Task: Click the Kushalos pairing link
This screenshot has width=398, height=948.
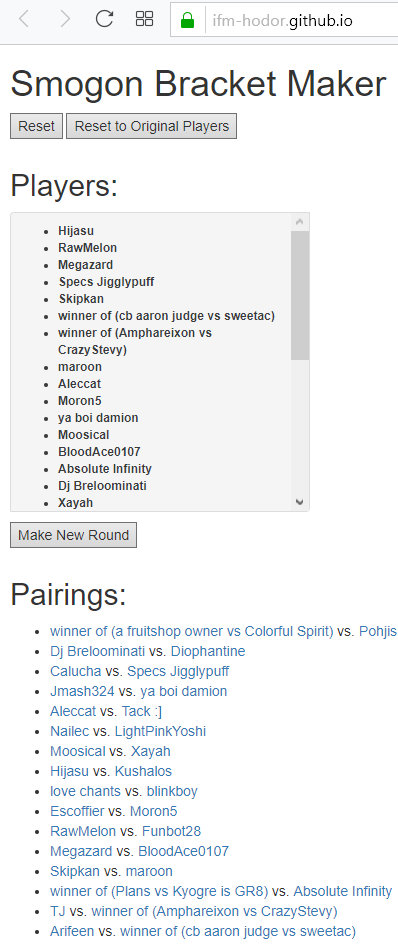Action: point(143,771)
